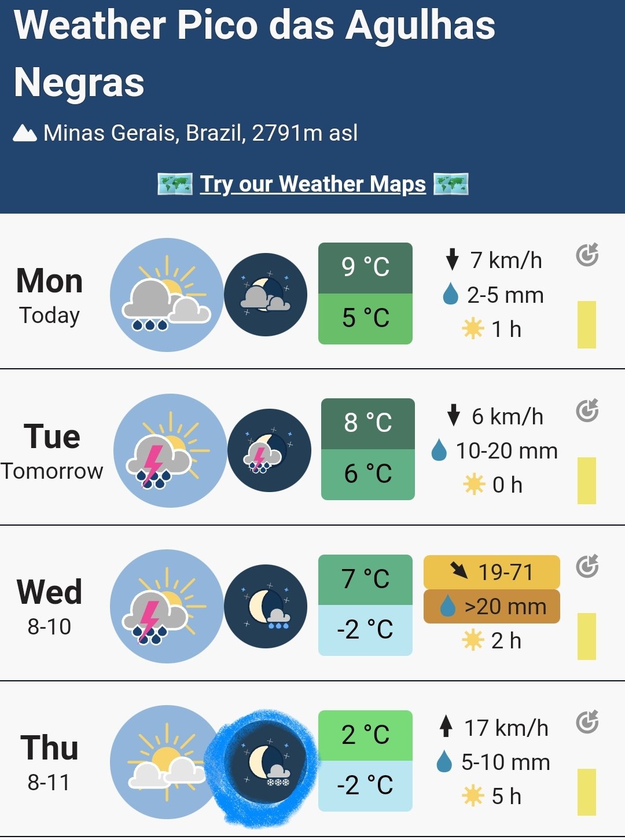
Task: Select Wednesday night moon rain icon
Action: tap(266, 606)
